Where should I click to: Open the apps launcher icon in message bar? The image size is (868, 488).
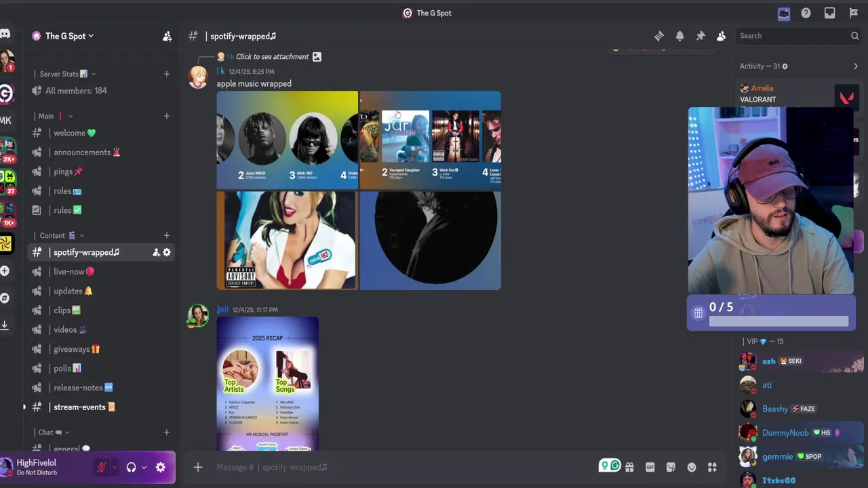(712, 467)
